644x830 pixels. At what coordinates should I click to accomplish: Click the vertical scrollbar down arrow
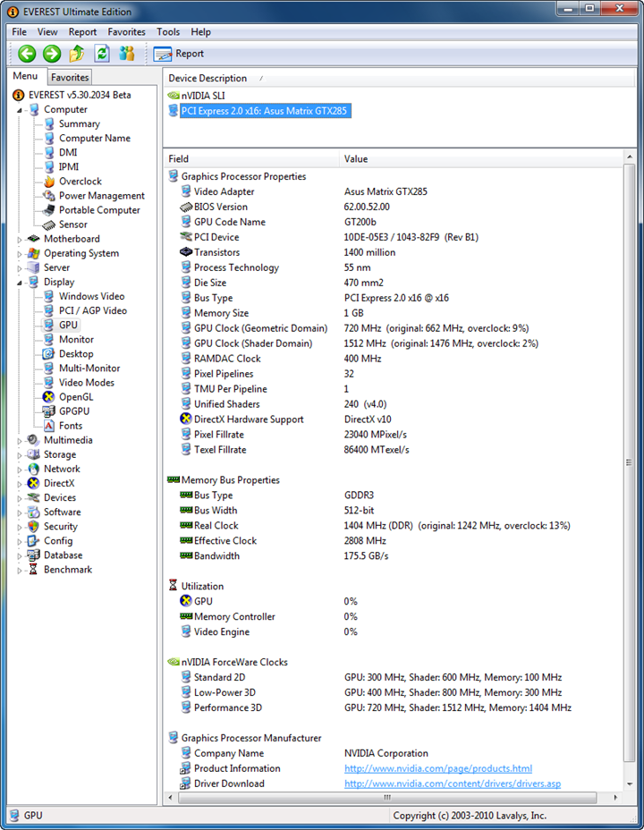[629, 784]
